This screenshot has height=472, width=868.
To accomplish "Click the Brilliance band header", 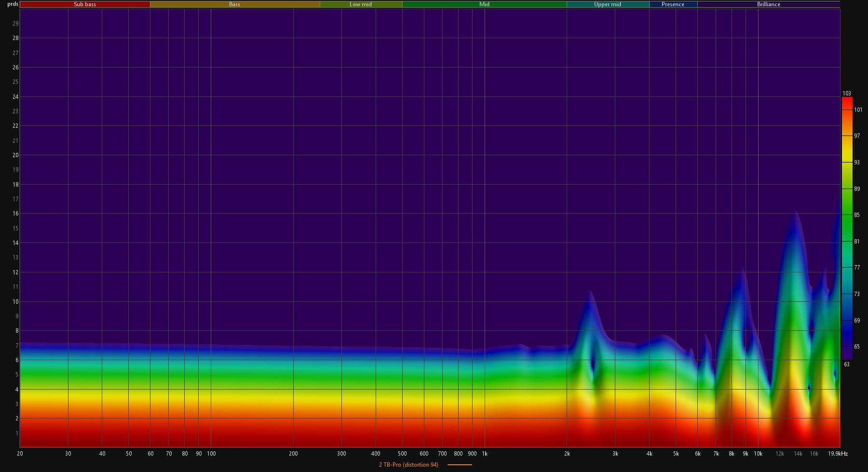I will coord(768,4).
